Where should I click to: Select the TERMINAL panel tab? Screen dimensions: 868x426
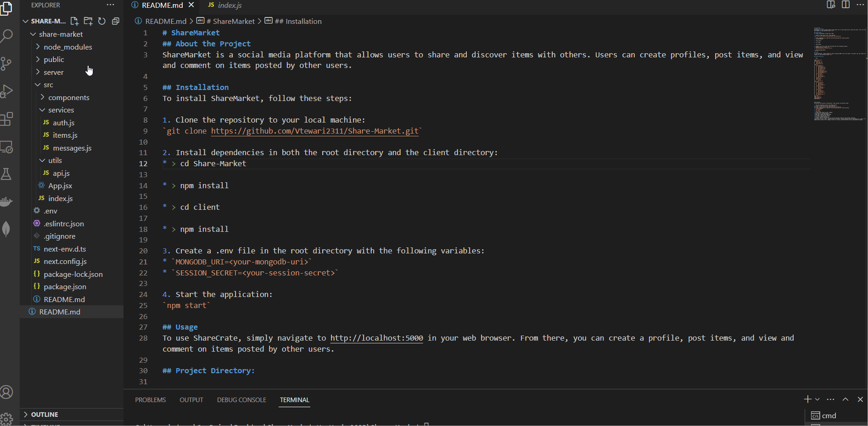295,400
